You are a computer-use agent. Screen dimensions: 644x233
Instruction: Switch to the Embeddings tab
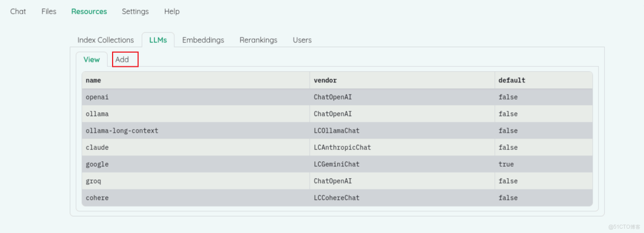[203, 40]
